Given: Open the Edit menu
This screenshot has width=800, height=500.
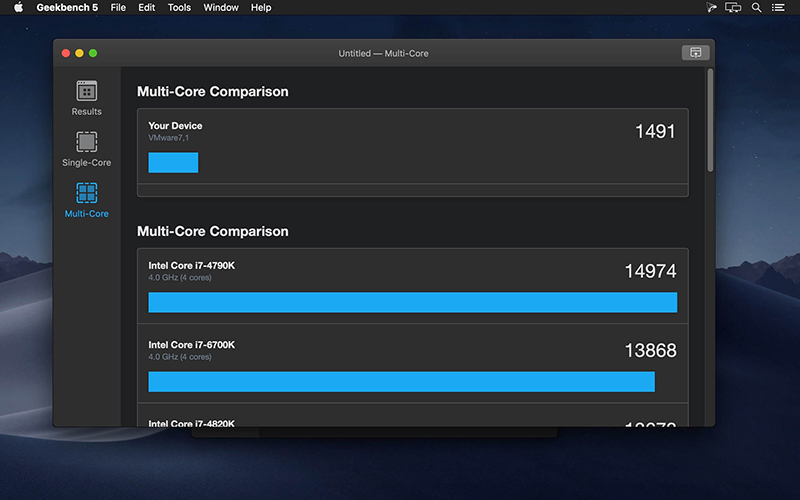Looking at the screenshot, I should coord(146,8).
